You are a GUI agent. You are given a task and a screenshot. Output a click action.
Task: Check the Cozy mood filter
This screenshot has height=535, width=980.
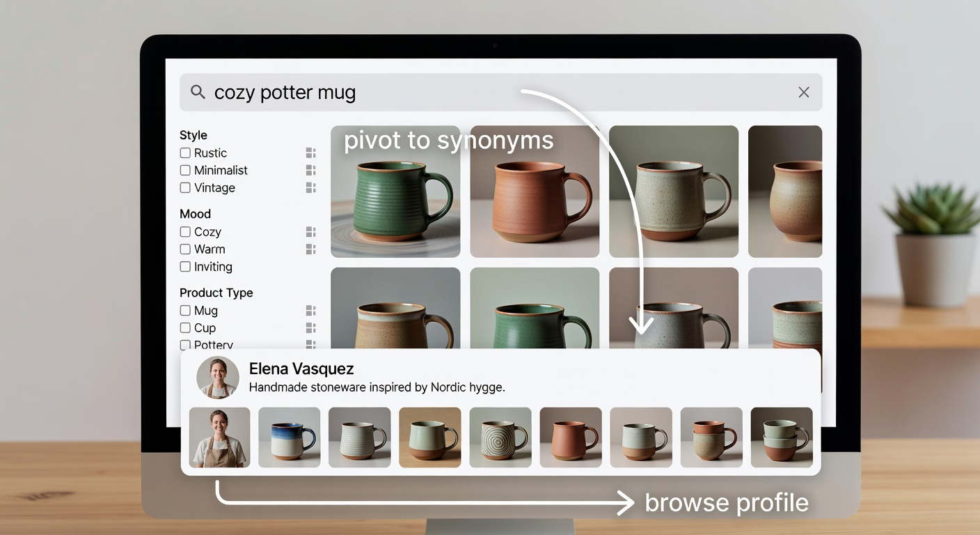pyautogui.click(x=185, y=231)
